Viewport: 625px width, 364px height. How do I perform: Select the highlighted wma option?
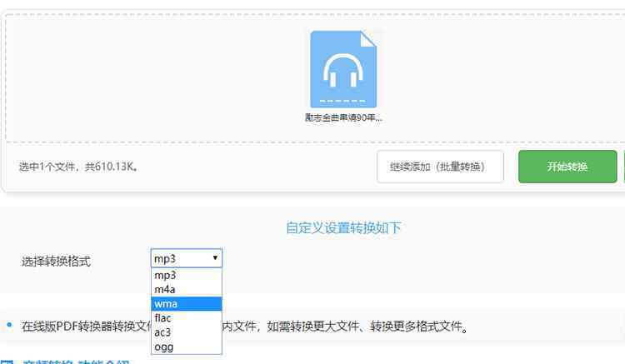(186, 304)
